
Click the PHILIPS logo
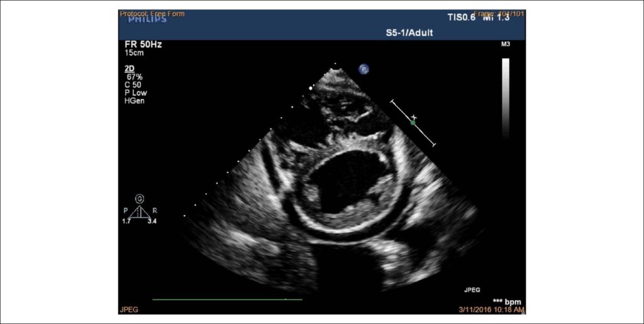pyautogui.click(x=147, y=20)
